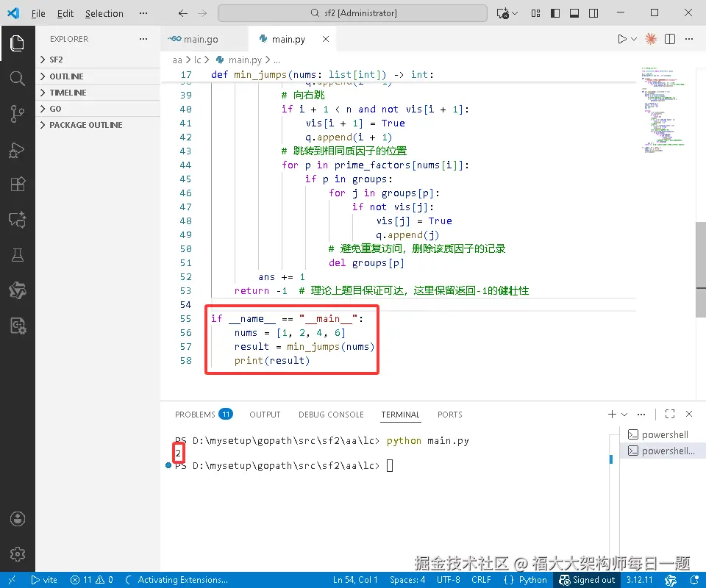This screenshot has height=588, width=706.
Task: Open the Source Control view
Action: (x=17, y=113)
